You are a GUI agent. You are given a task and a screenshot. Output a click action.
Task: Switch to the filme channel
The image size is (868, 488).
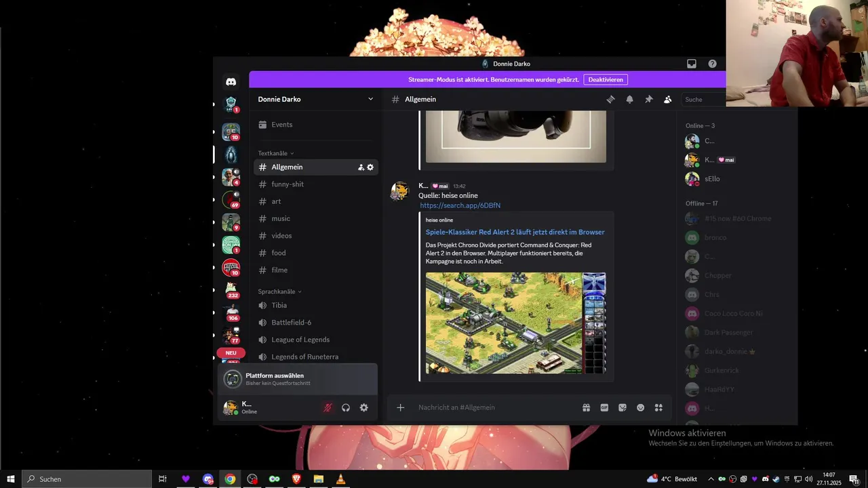pyautogui.click(x=316, y=270)
